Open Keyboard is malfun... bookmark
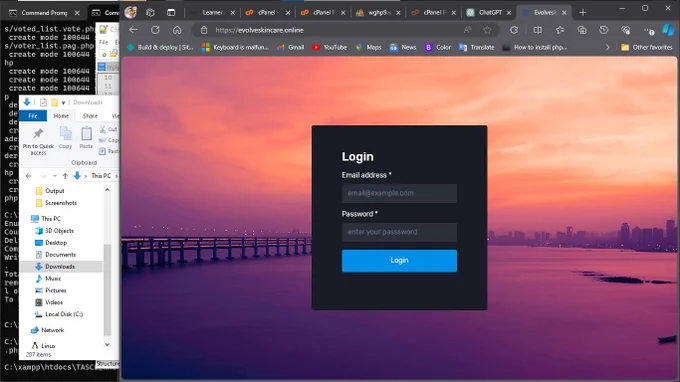 click(x=235, y=47)
